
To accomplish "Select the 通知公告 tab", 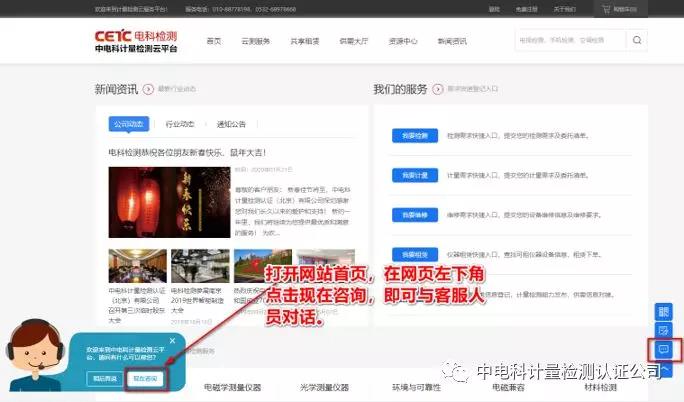I will (231, 124).
